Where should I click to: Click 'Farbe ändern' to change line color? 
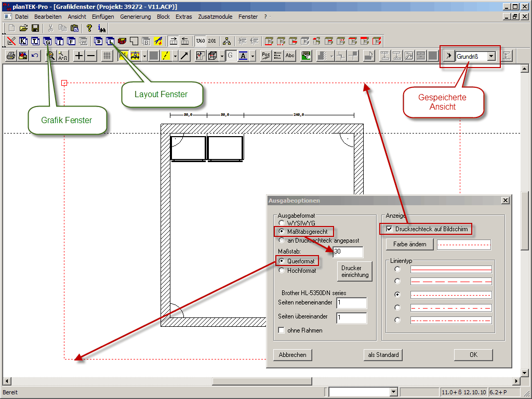tap(410, 244)
